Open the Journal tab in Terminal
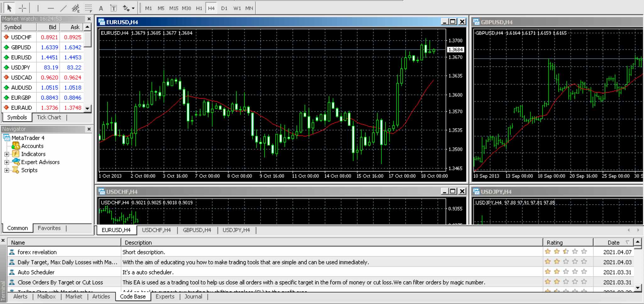644x304 pixels. click(193, 296)
